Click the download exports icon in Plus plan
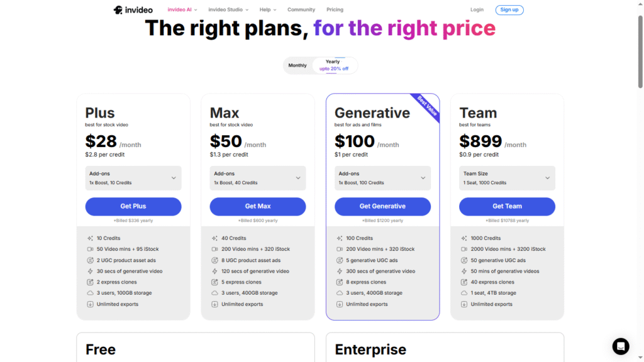 pos(90,304)
